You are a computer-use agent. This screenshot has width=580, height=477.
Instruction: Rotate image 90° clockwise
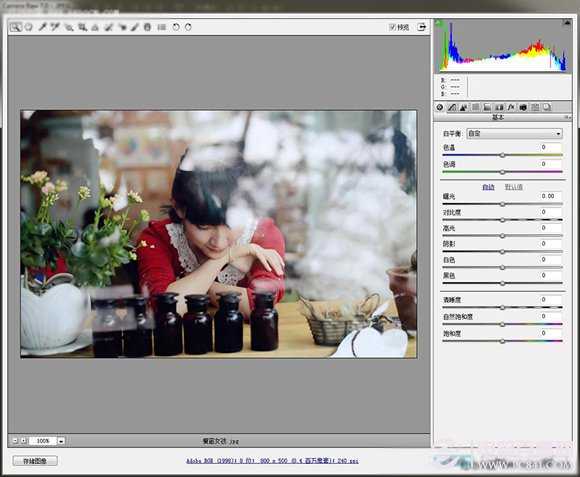click(188, 27)
